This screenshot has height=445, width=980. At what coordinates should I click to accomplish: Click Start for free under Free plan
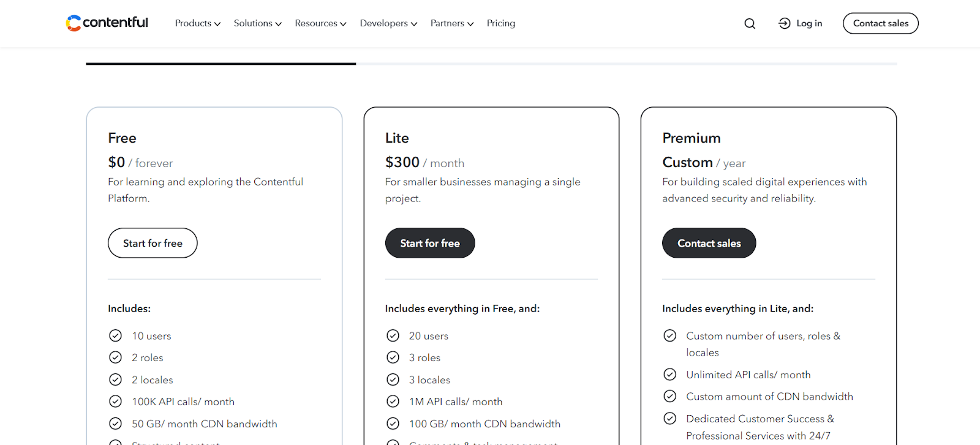click(x=153, y=243)
